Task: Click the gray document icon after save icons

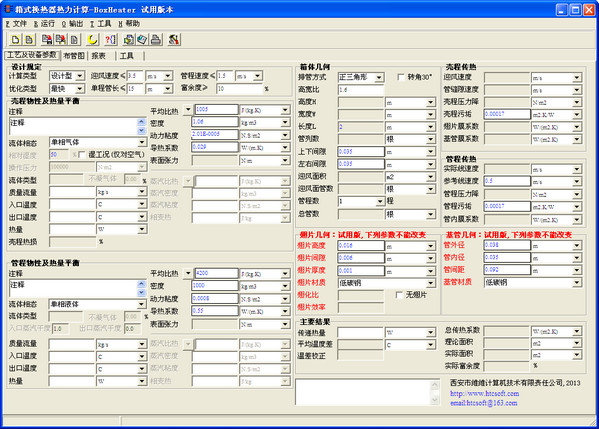Action: click(75, 39)
